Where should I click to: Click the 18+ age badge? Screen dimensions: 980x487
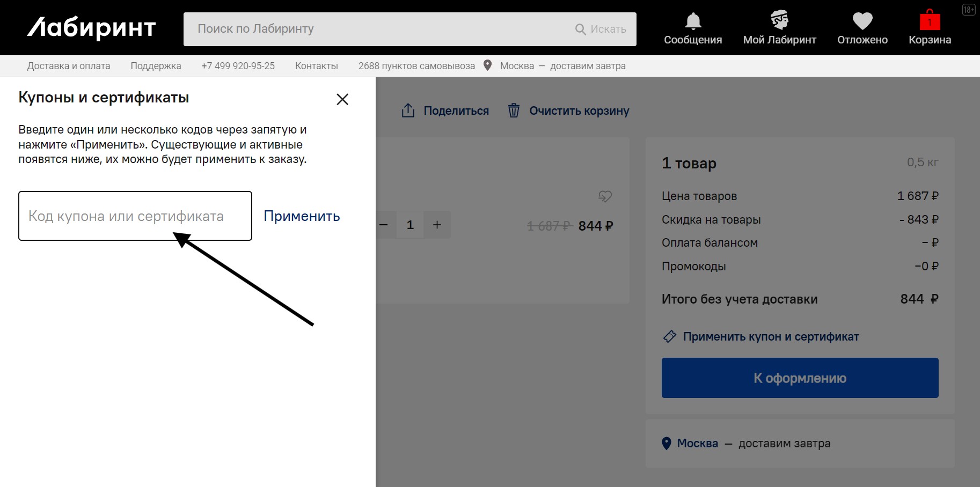[x=969, y=10]
